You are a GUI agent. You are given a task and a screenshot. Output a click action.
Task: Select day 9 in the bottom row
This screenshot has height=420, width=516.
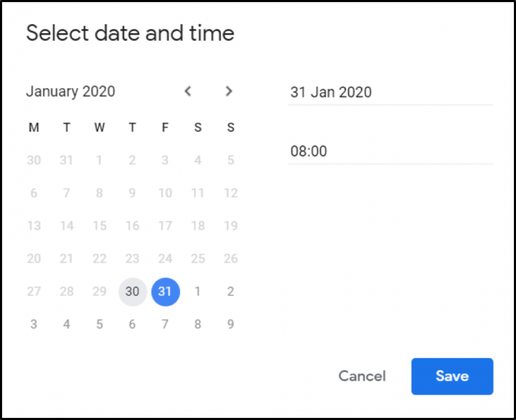click(230, 325)
